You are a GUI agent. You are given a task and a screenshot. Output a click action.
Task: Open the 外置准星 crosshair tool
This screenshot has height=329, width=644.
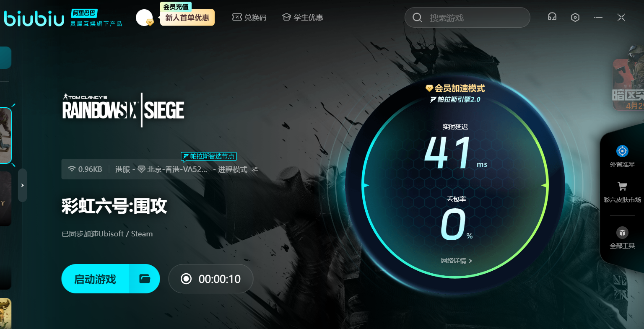coord(622,156)
